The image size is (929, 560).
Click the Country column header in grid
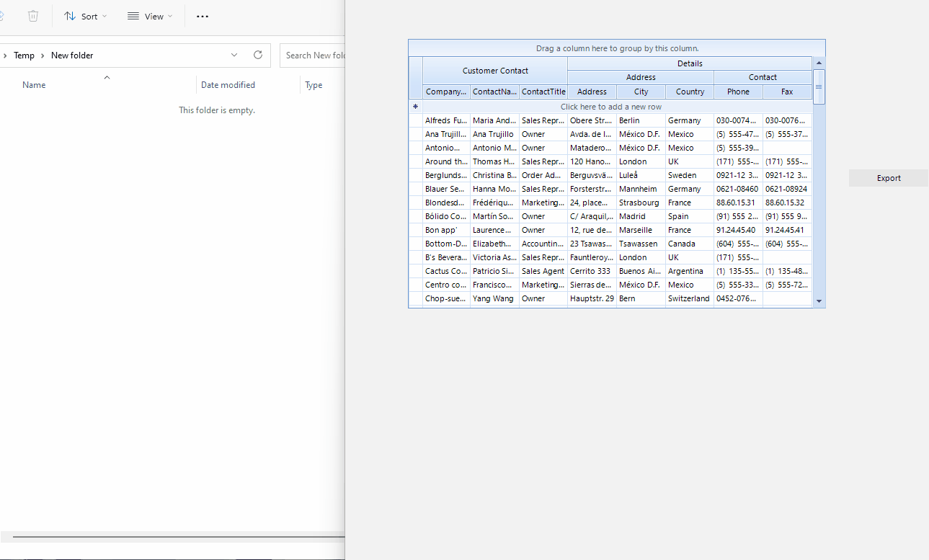pyautogui.click(x=690, y=92)
